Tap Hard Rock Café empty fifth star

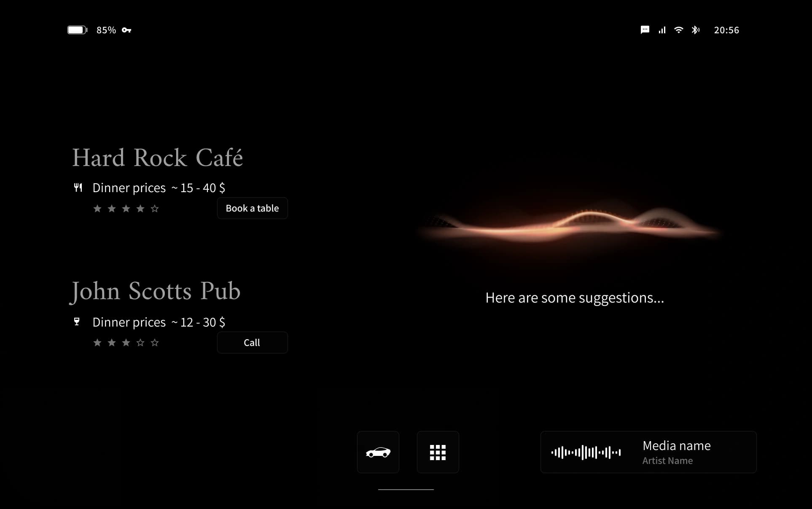(x=155, y=209)
